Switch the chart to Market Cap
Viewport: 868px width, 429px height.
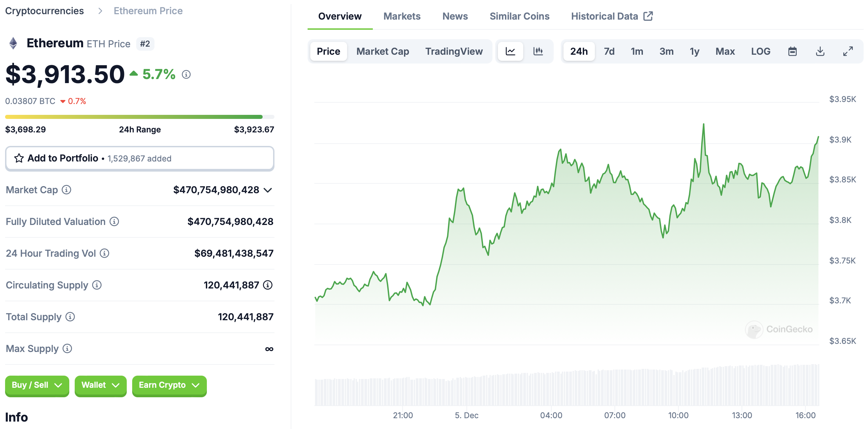pos(383,51)
